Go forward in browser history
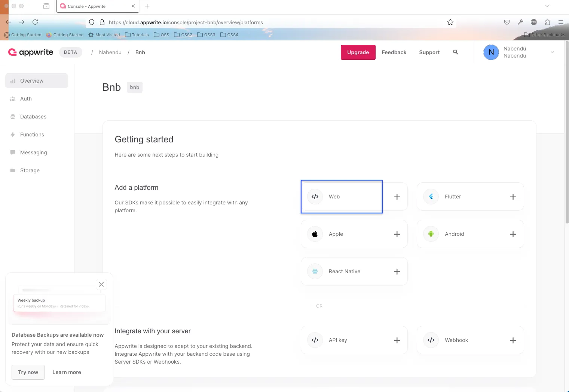Screen dimensions: 569x392 22,22
